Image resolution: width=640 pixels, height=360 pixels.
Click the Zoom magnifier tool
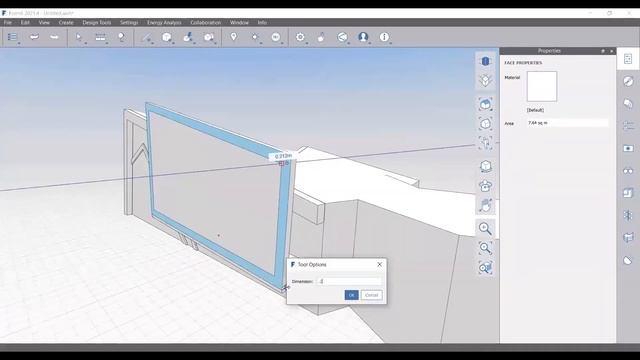(485, 229)
